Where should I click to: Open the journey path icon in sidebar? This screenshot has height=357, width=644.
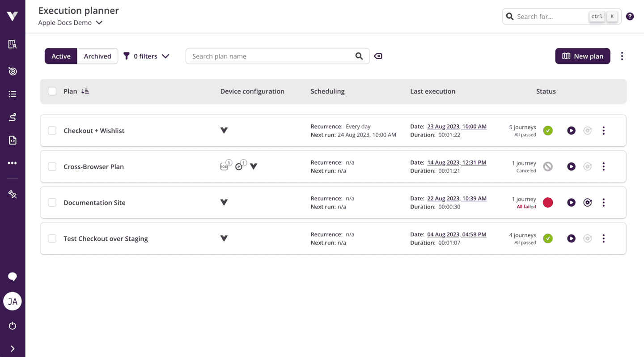tap(12, 117)
